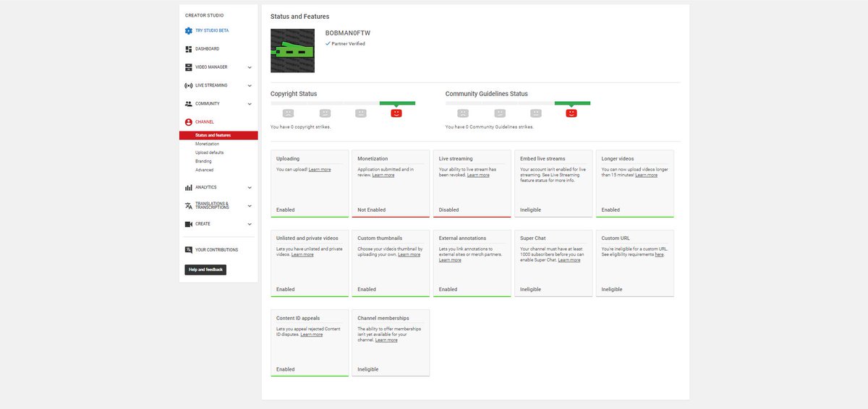
Task: Click the Translations & Transcriptions icon
Action: (x=189, y=206)
